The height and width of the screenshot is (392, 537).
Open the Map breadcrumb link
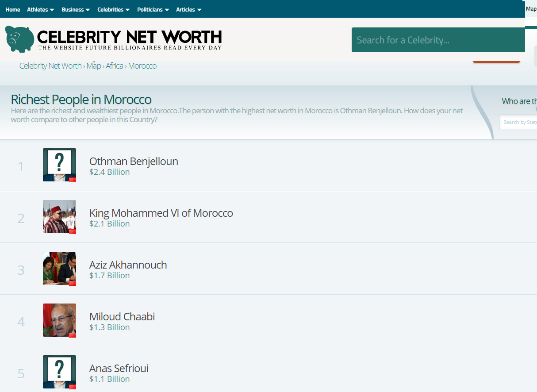point(94,66)
